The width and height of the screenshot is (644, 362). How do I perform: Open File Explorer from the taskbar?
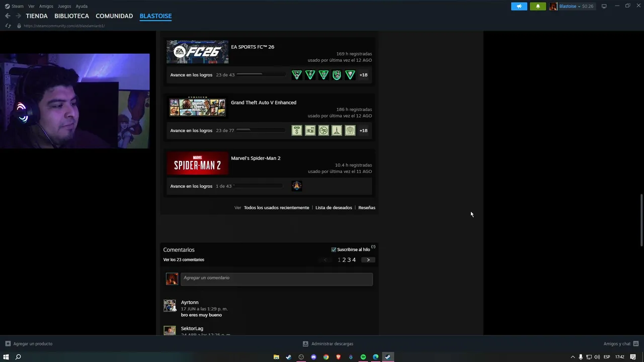(276, 357)
